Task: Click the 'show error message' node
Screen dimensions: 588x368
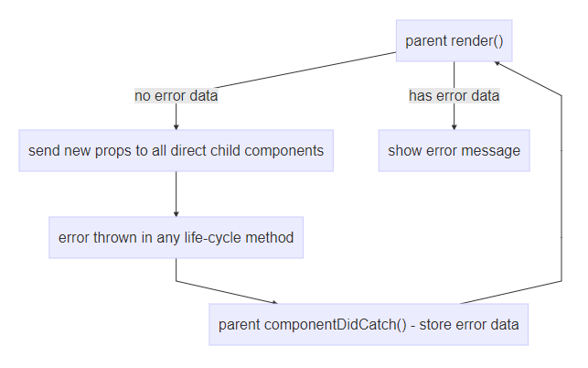Action: 454,150
